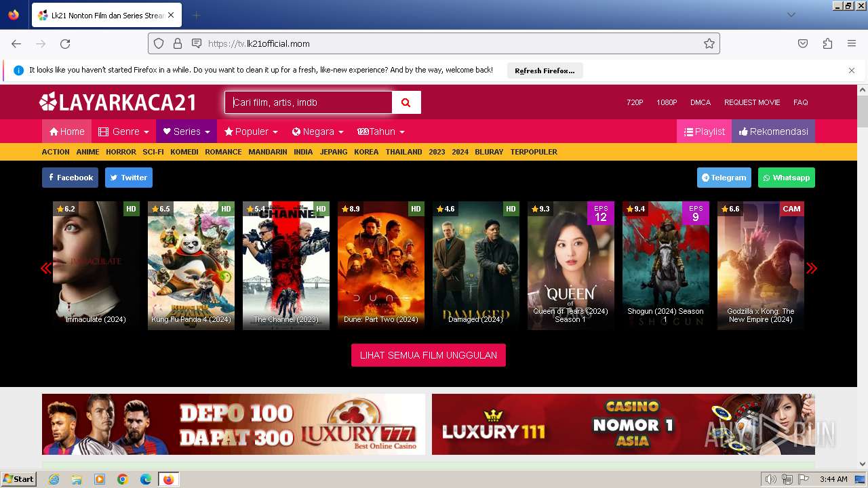The image size is (868, 488).
Task: Expand the Negara dropdown menu
Action: click(x=318, y=131)
